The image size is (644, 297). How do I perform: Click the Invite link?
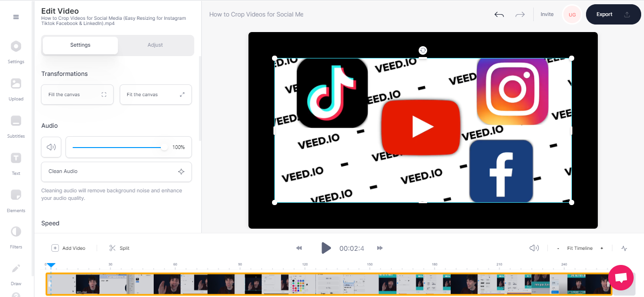click(x=547, y=15)
